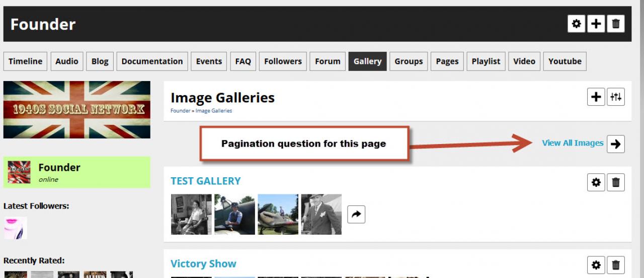Open the Youtube tab
Image resolution: width=644 pixels, height=278 pixels.
click(565, 61)
